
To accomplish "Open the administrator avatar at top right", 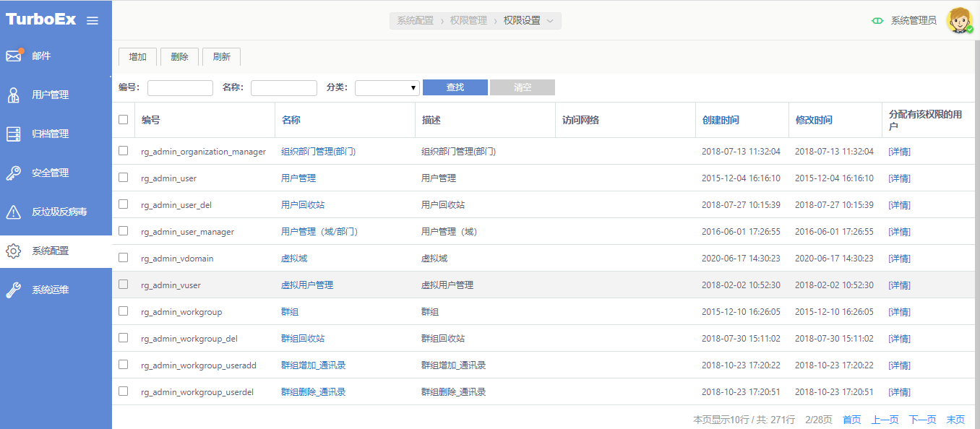I will [960, 21].
